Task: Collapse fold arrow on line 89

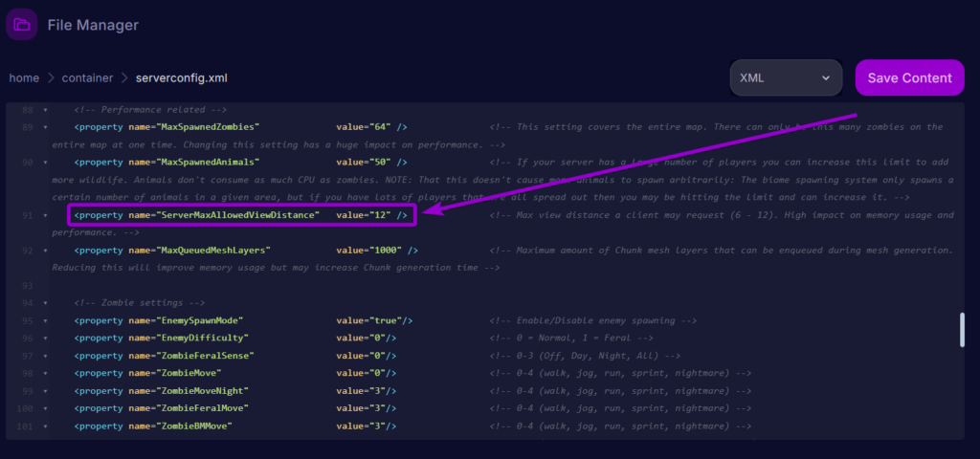Action: tap(45, 127)
